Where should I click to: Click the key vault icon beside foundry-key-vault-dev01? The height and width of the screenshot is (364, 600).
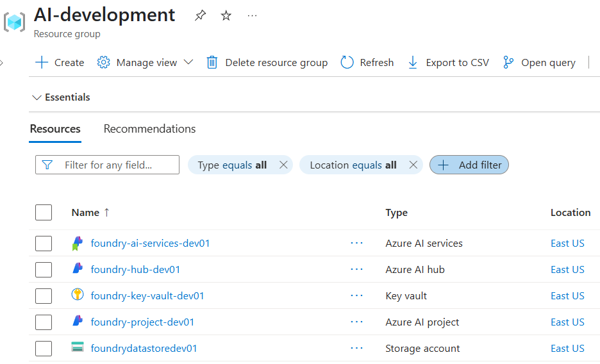[78, 294]
